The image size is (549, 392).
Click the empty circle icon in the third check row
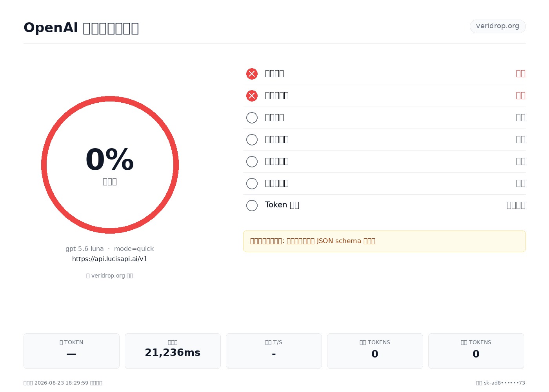point(252,118)
